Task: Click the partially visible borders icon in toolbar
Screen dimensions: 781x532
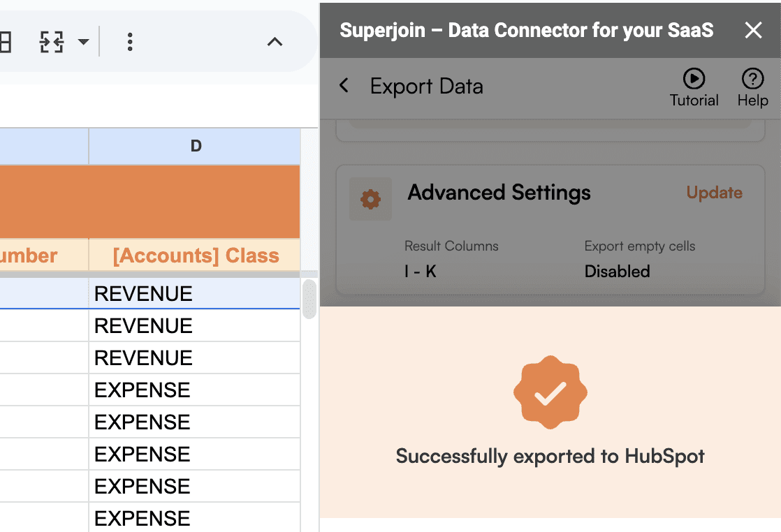Action: click(6, 42)
